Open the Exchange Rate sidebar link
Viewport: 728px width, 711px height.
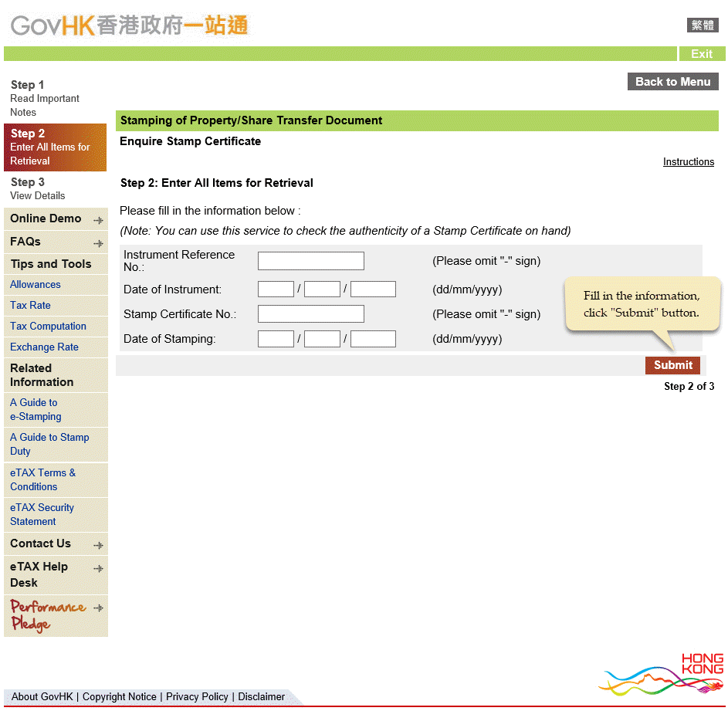[x=44, y=347]
